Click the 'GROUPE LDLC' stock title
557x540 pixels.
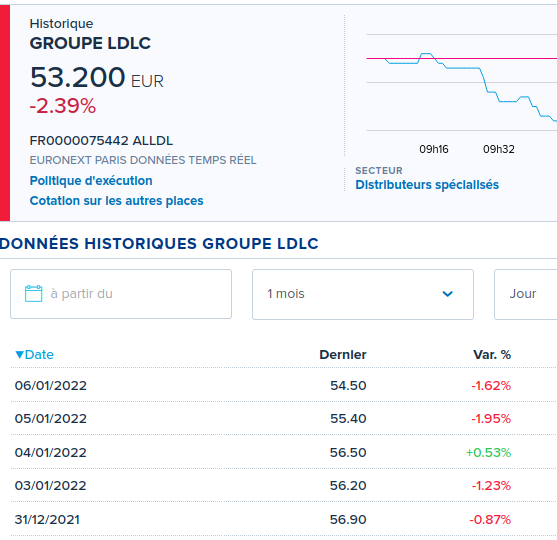(x=90, y=43)
